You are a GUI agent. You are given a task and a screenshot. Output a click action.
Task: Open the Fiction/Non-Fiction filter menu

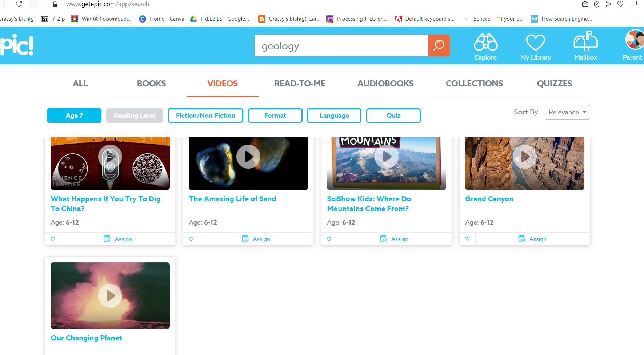click(x=205, y=115)
